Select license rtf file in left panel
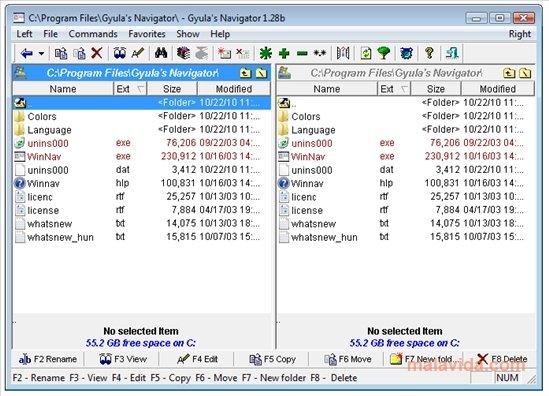Viewport: 549px width, 396px height. 141,210
